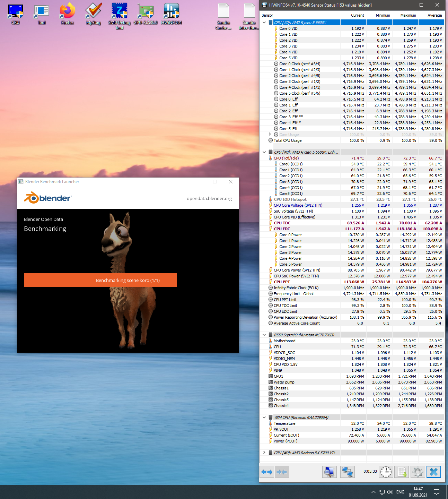Select the Total CPU Usage row

click(x=352, y=140)
